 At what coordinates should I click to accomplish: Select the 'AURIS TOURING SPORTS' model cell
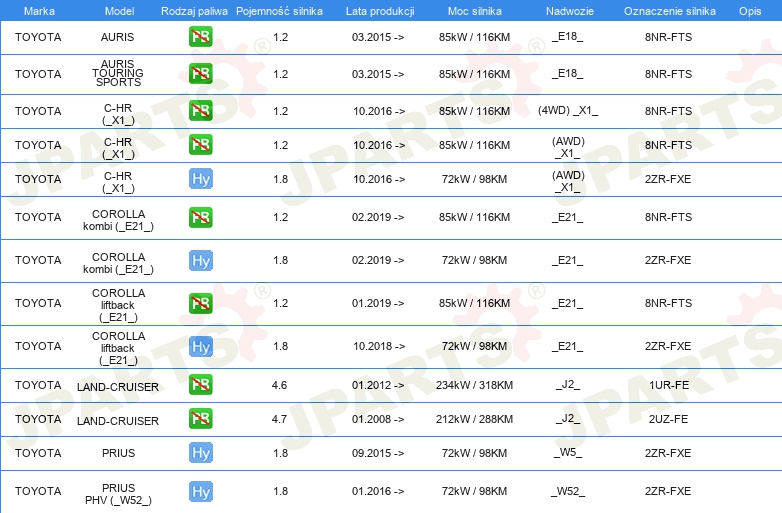118,73
